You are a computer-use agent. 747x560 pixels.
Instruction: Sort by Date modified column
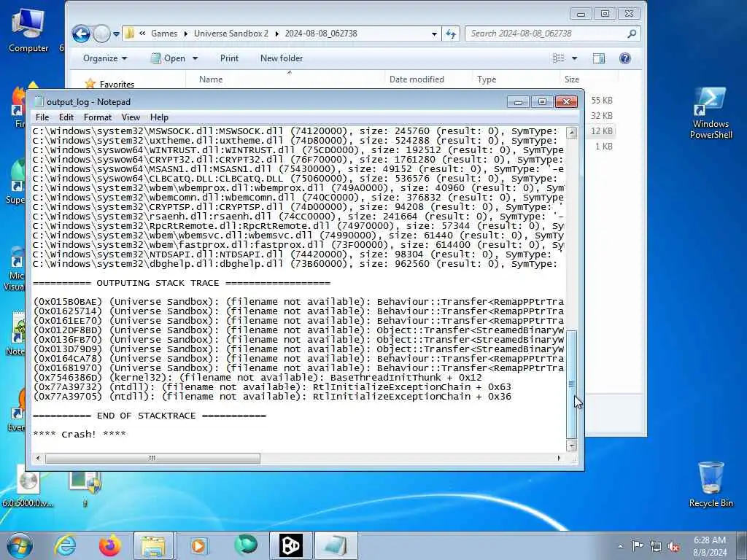pyautogui.click(x=417, y=79)
